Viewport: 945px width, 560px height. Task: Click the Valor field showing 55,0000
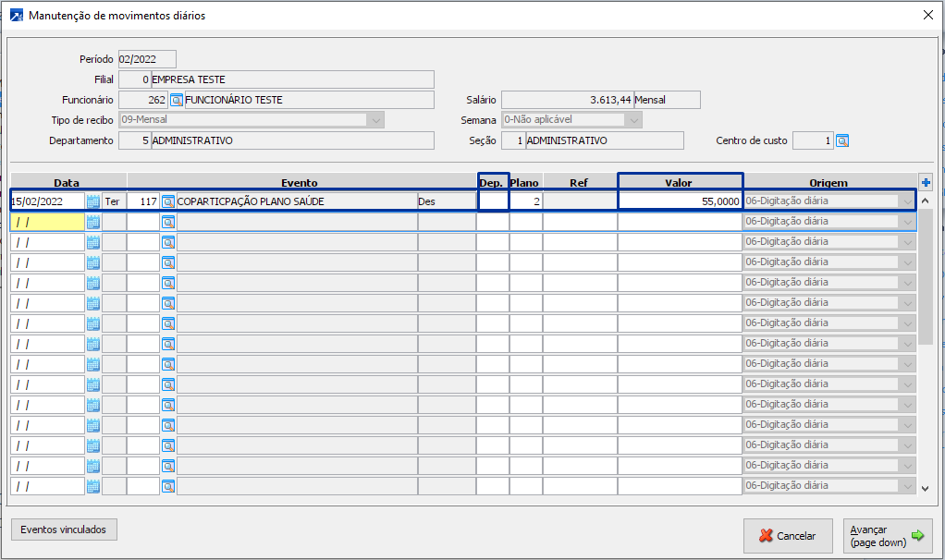click(x=680, y=201)
